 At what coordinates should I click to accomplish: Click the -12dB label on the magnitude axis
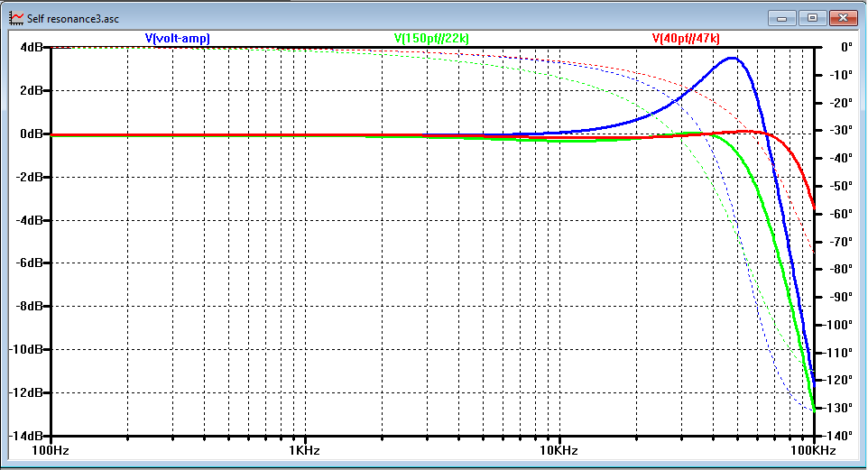(27, 392)
